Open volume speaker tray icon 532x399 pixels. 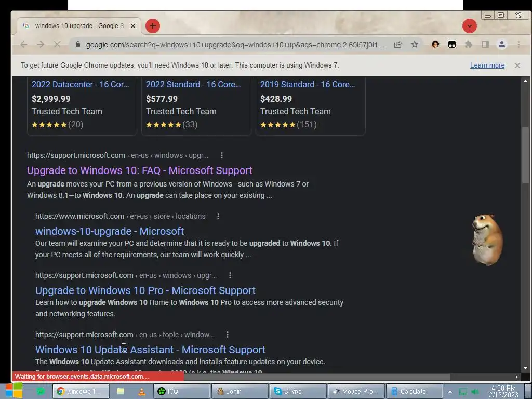point(475,392)
